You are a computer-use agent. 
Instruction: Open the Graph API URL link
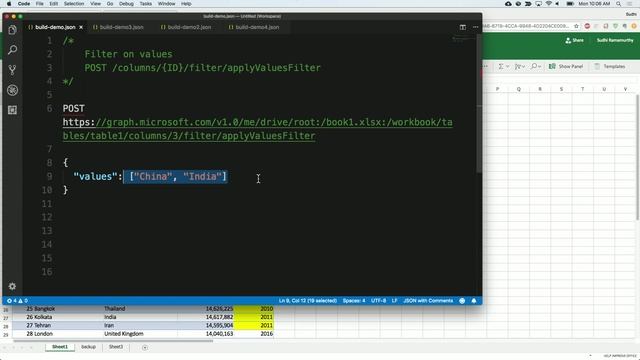pyautogui.click(x=258, y=129)
